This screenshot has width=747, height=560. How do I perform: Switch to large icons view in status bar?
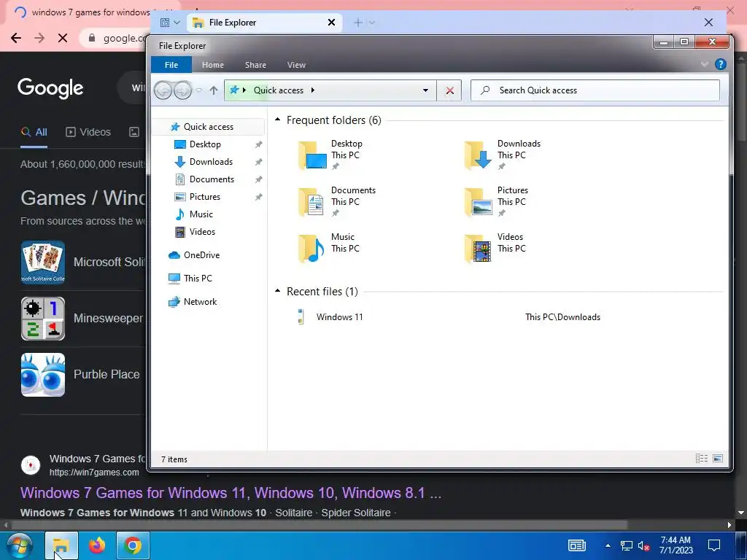click(718, 458)
